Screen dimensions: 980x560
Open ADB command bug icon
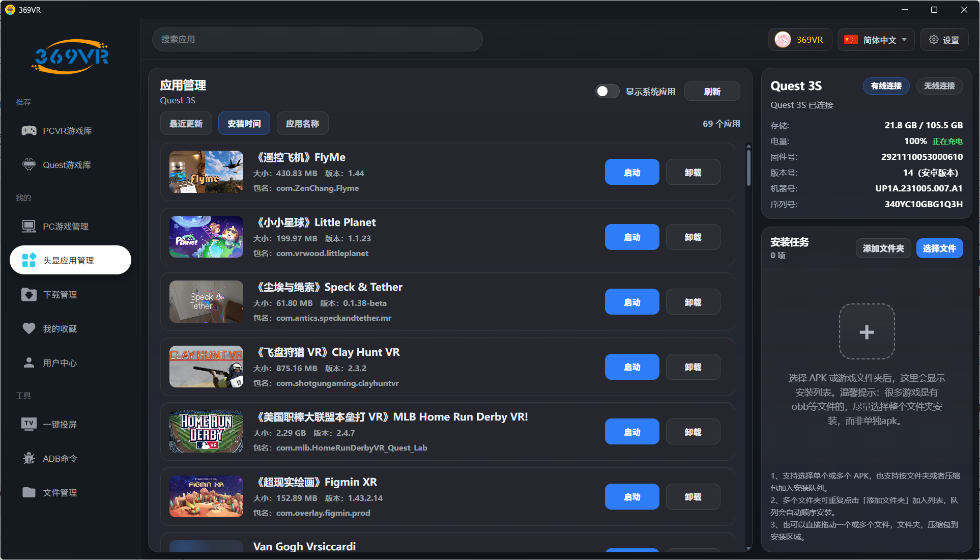(29, 458)
